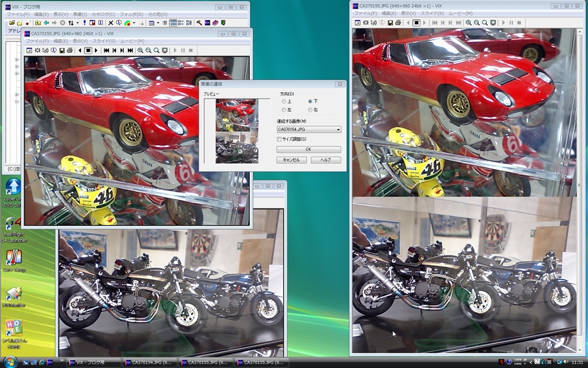Click the up-folder icon in ViX main toolbar
The height and width of the screenshot is (368, 588).
tap(38, 23)
